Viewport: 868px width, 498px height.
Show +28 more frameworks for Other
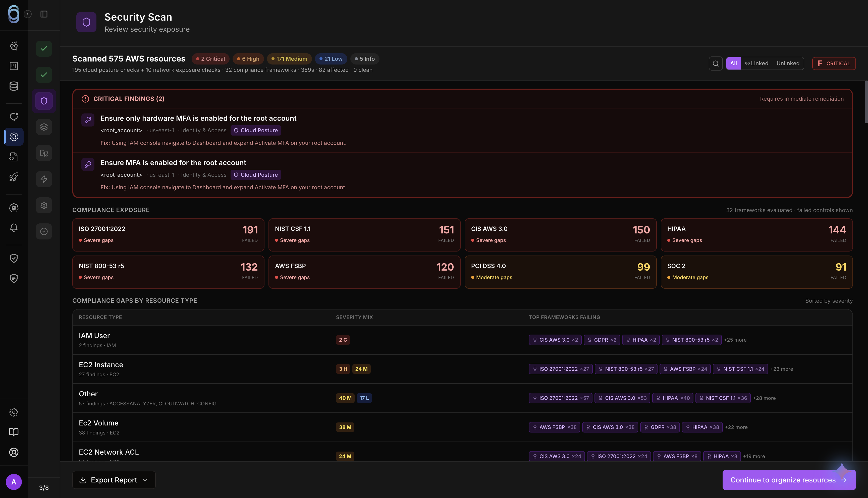point(764,398)
